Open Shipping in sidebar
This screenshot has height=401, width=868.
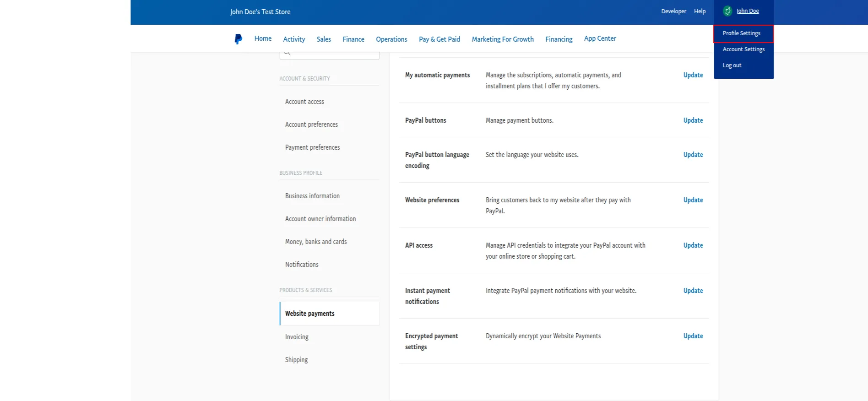pyautogui.click(x=296, y=360)
